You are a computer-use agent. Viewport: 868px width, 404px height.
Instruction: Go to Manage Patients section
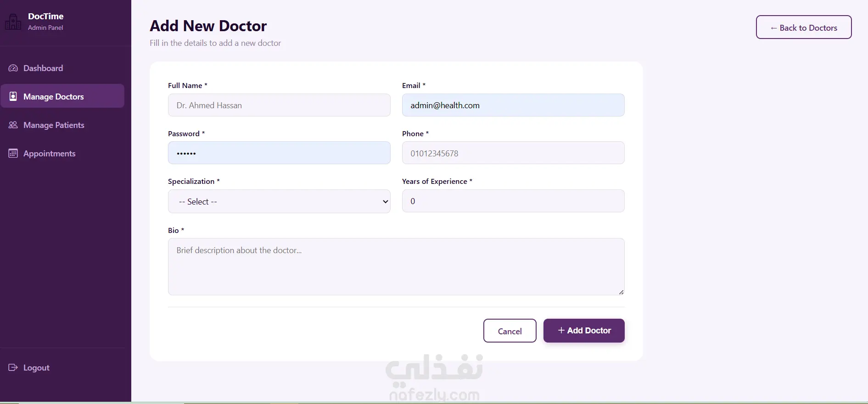[x=54, y=125]
